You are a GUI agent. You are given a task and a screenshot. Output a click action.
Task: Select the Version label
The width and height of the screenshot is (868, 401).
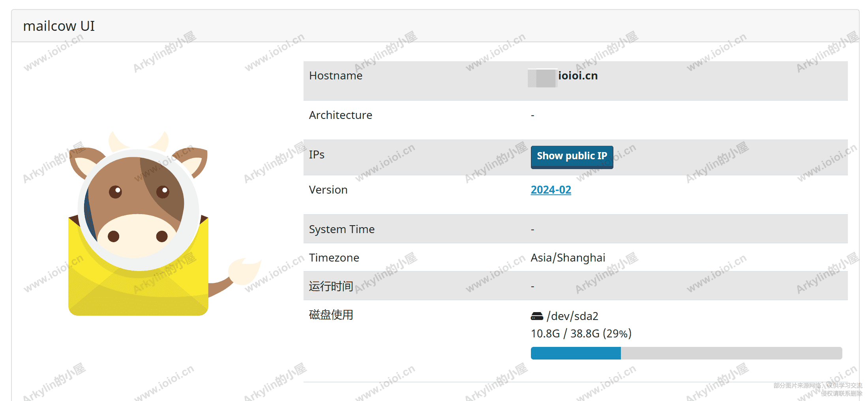(328, 190)
